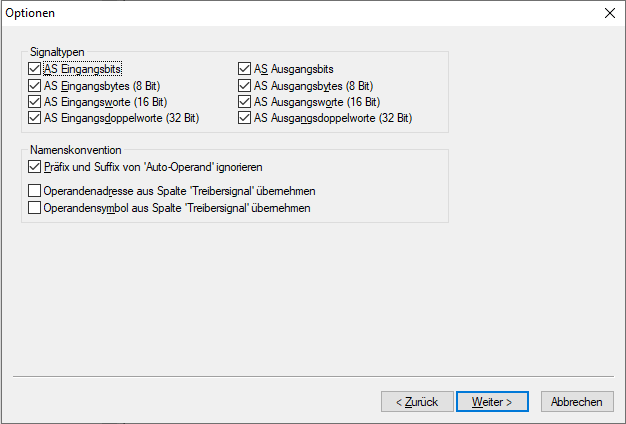Viewport: 626px width, 424px height.
Task: Check 'Operandensymbol aus Spalte Treibersignal übernehmen'
Action: pos(36,208)
